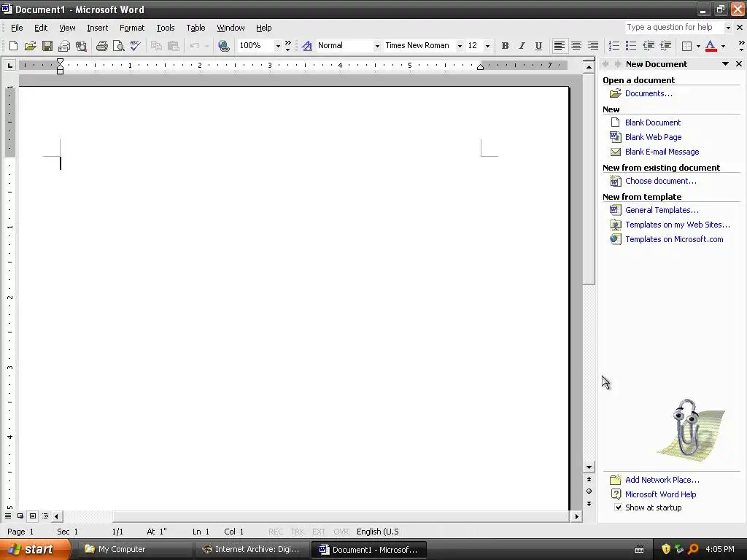Expand the Standard toolbar options chevron
The image size is (747, 560).
click(x=287, y=46)
